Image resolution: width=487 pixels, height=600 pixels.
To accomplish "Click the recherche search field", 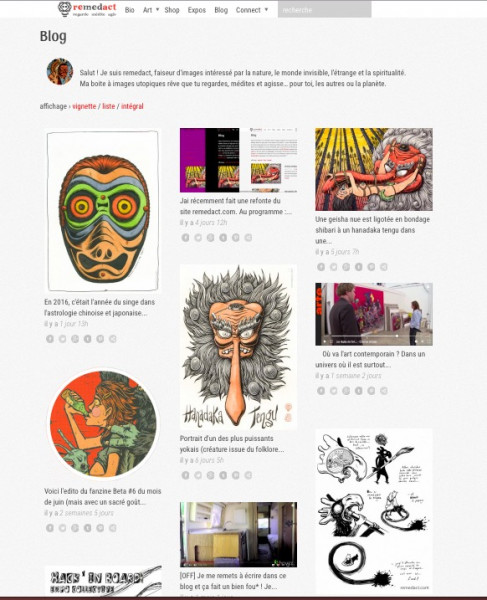I will (x=324, y=10).
